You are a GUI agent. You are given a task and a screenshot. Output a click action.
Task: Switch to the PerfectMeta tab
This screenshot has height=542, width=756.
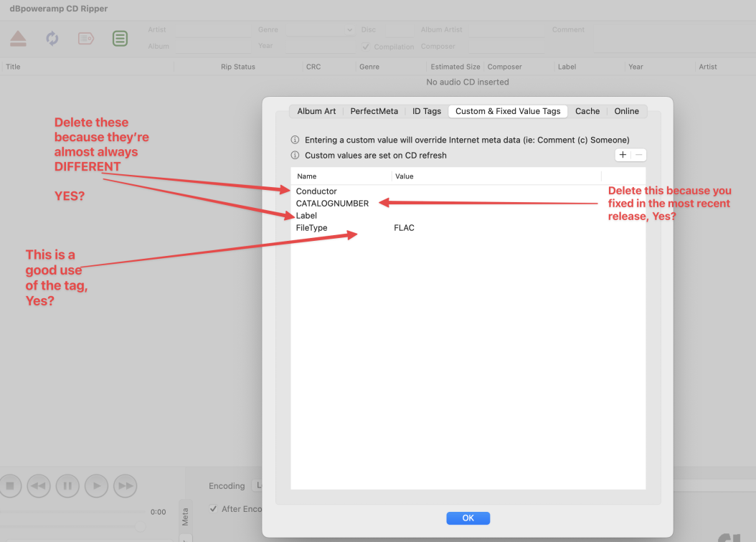(374, 111)
